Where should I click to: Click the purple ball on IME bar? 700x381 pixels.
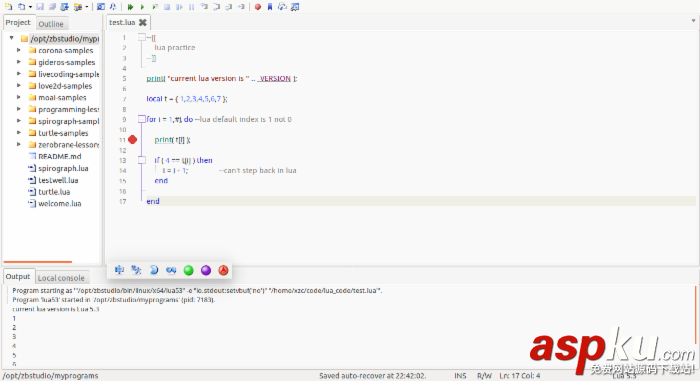pyautogui.click(x=206, y=270)
